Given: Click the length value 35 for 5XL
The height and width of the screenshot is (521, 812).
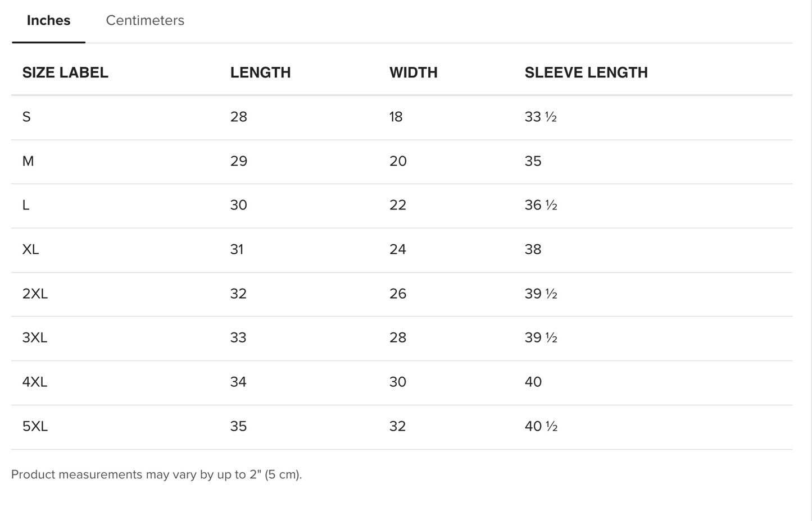Looking at the screenshot, I should pos(238,426).
